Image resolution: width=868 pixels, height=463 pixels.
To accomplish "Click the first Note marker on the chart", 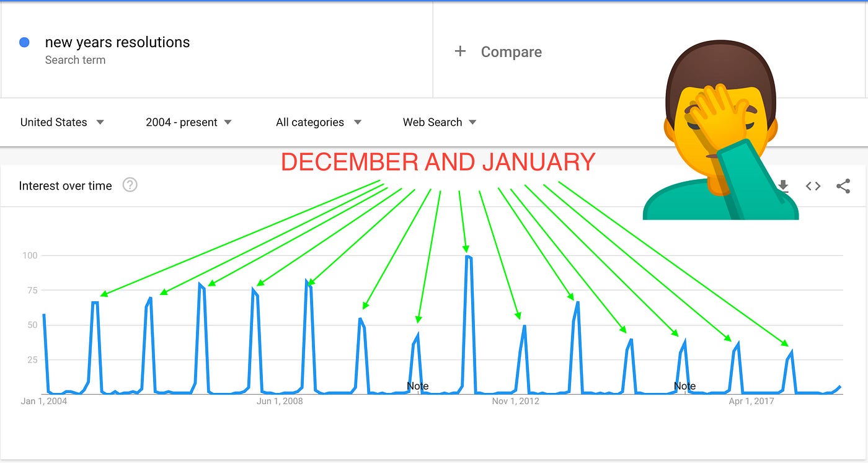I will (x=417, y=386).
